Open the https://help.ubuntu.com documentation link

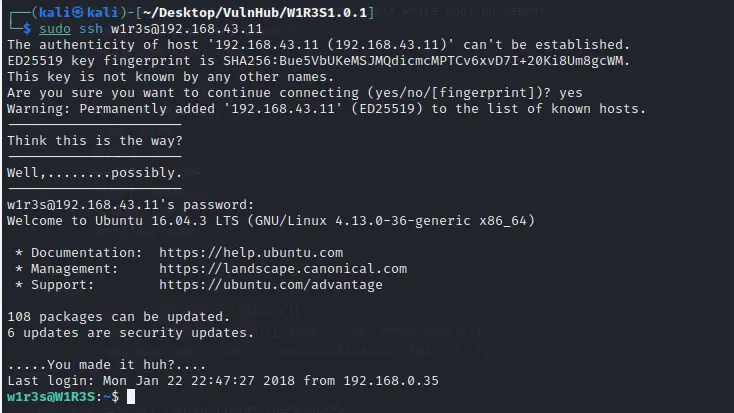point(250,252)
